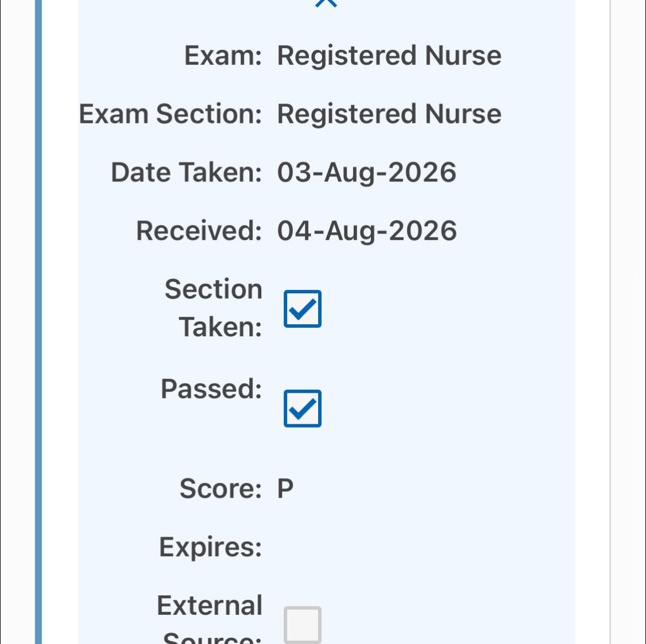
Task: Click the Score: label
Action: 221,488
